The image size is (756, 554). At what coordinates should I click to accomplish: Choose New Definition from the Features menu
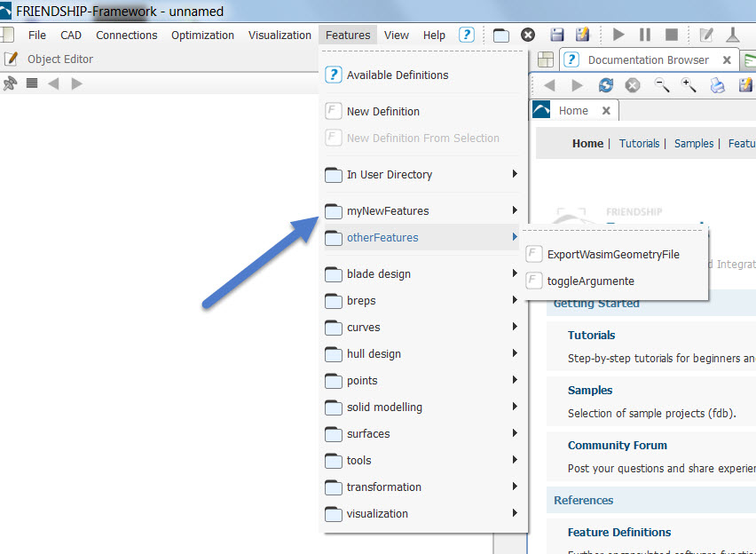[422, 112]
